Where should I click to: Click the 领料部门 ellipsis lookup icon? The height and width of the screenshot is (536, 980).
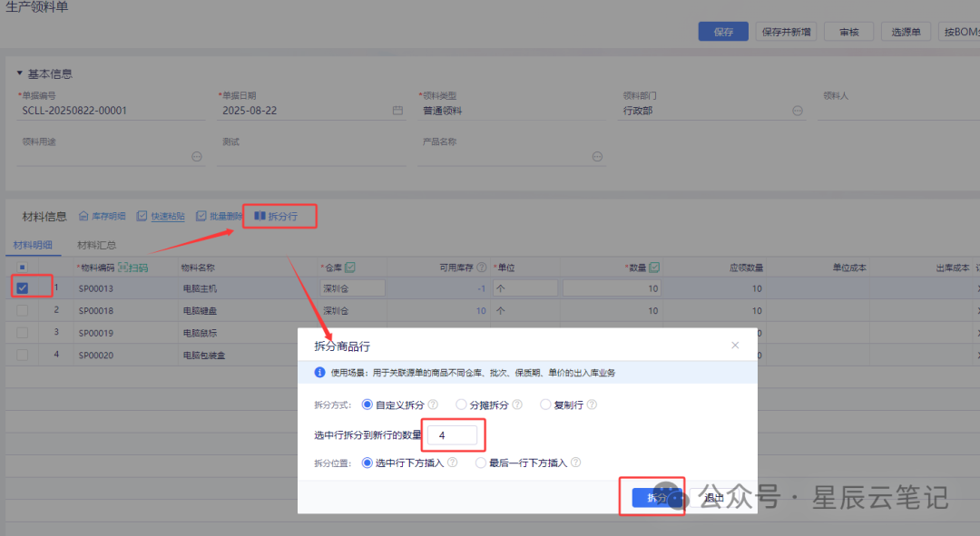pyautogui.click(x=798, y=111)
